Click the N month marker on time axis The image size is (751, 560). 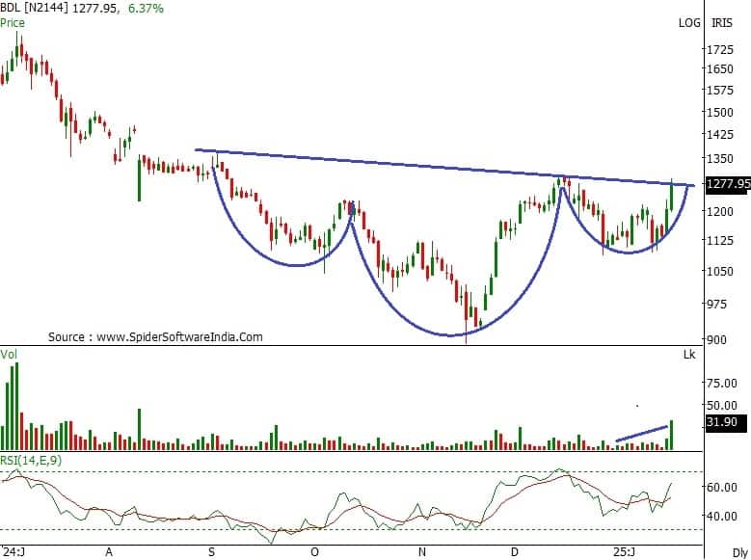(420, 551)
